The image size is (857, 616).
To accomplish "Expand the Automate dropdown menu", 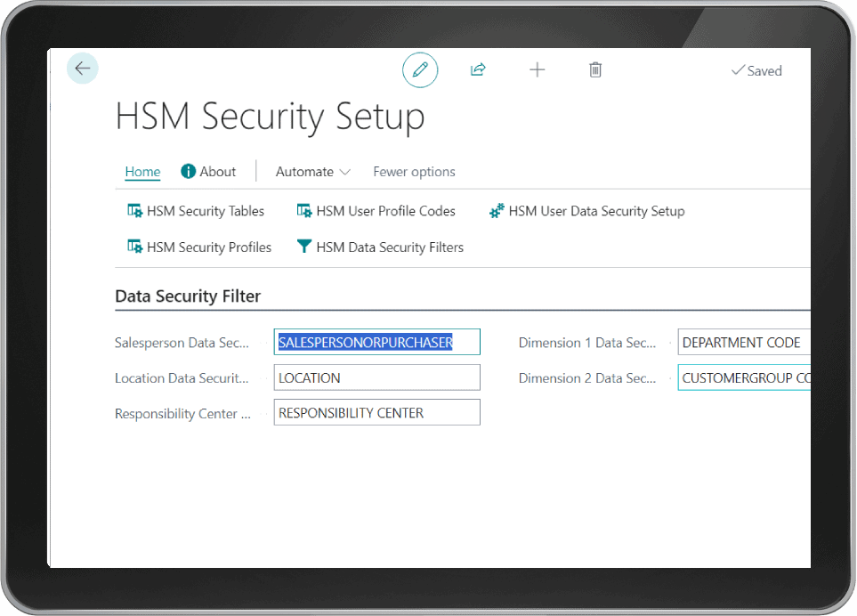I will pos(312,172).
